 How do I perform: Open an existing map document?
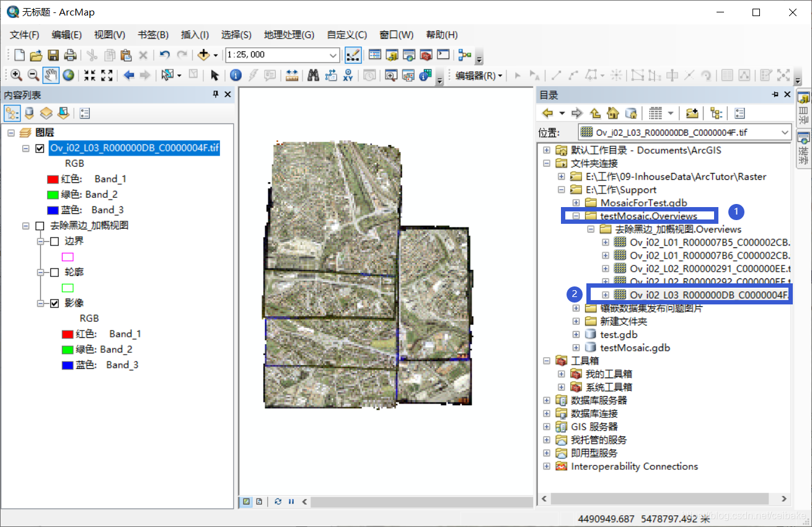point(36,55)
